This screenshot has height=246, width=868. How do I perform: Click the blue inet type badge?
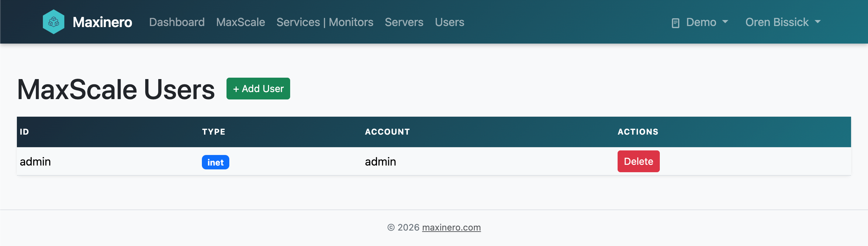215,162
